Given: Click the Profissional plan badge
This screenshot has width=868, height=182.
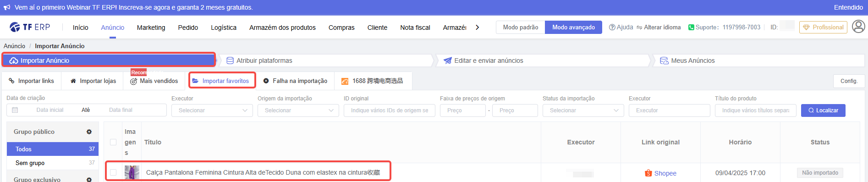Looking at the screenshot, I should [823, 28].
